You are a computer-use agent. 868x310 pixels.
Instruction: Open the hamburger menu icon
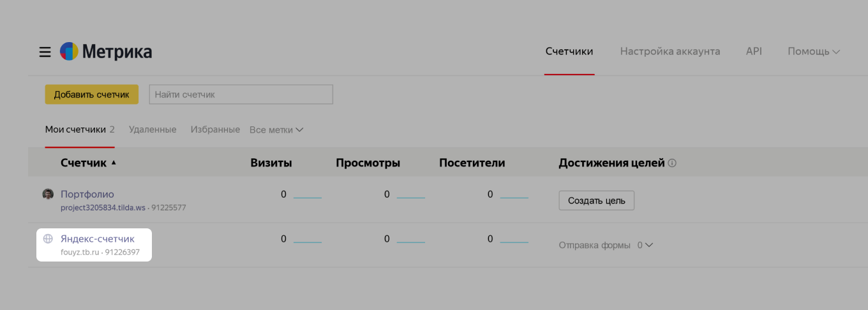[45, 52]
